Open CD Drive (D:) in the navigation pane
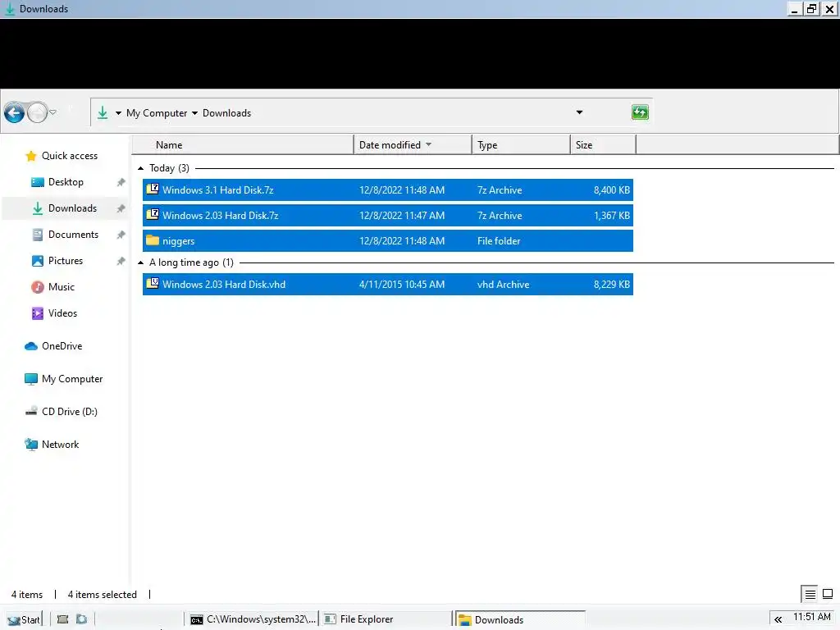This screenshot has height=630, width=840. tap(70, 412)
